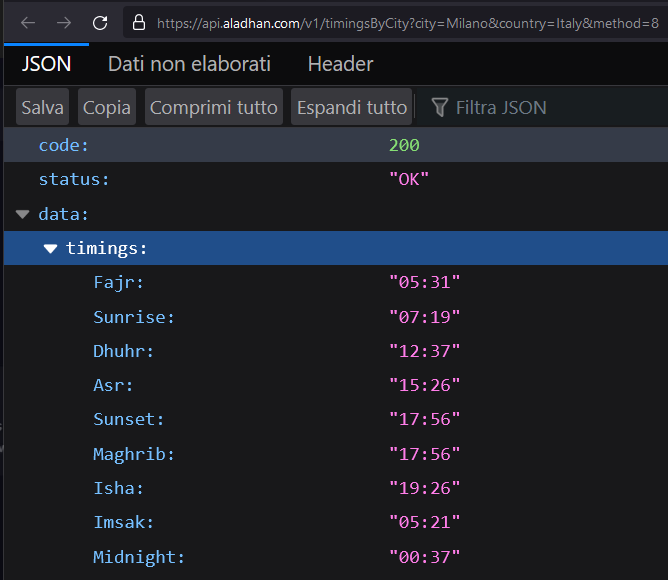Select the Maghrib key

coord(134,454)
